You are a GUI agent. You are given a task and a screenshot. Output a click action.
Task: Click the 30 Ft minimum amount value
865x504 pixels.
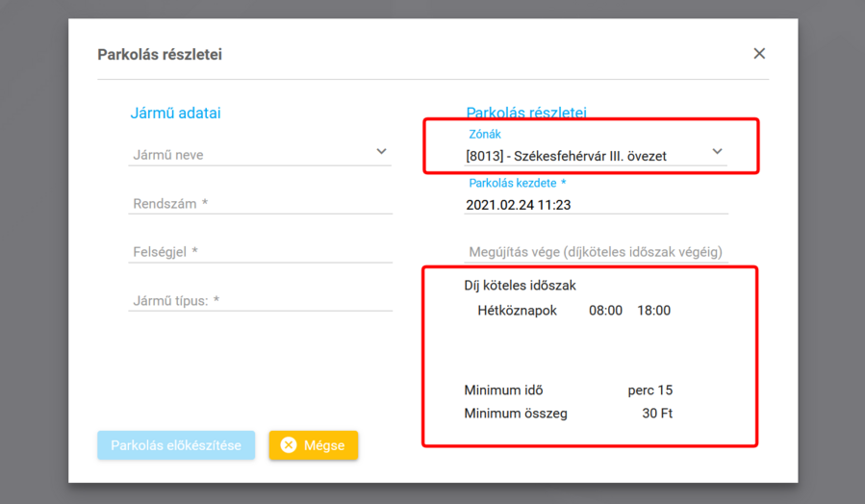pyautogui.click(x=657, y=415)
